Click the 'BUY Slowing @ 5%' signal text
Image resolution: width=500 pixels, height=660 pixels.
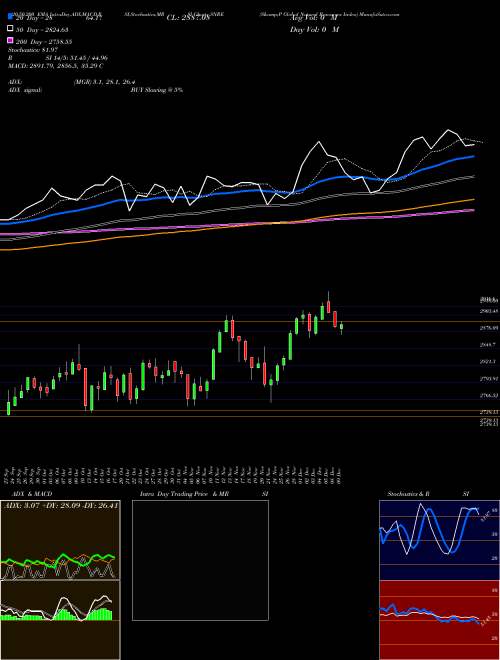pyautogui.click(x=157, y=90)
